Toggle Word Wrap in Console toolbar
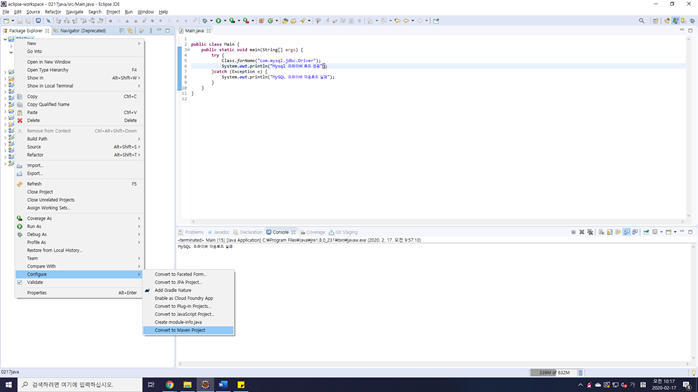 point(618,232)
